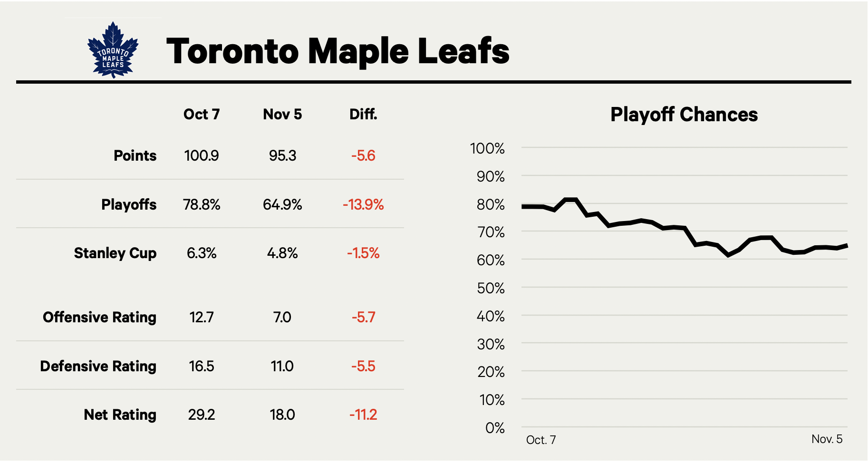This screenshot has width=868, height=463.
Task: Click the Defensive Rating row label
Action: [98, 367]
